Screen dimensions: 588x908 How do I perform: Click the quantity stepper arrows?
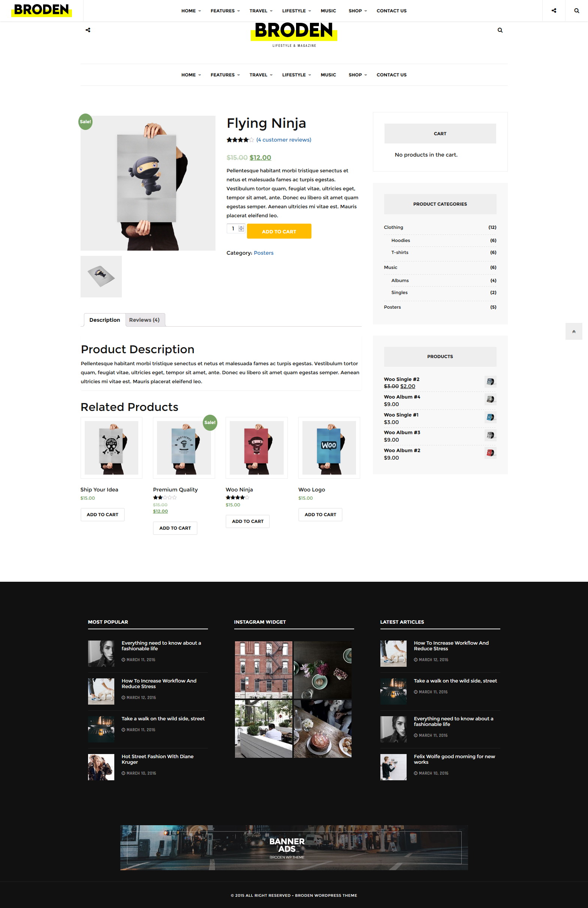[x=241, y=228]
